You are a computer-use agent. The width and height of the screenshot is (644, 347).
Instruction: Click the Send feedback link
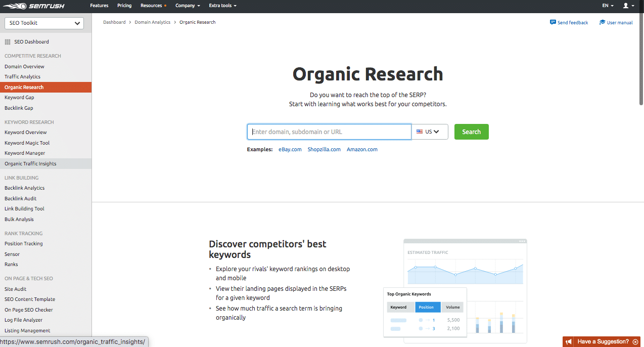coord(573,22)
